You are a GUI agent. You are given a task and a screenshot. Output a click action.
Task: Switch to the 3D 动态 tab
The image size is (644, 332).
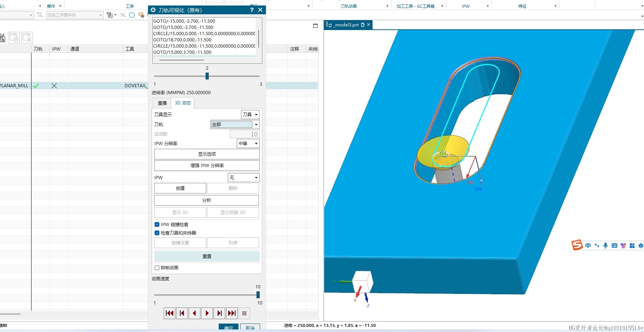(183, 103)
